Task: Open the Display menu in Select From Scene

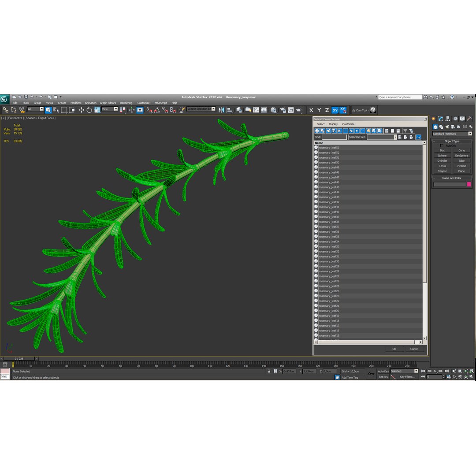Action: (x=333, y=124)
